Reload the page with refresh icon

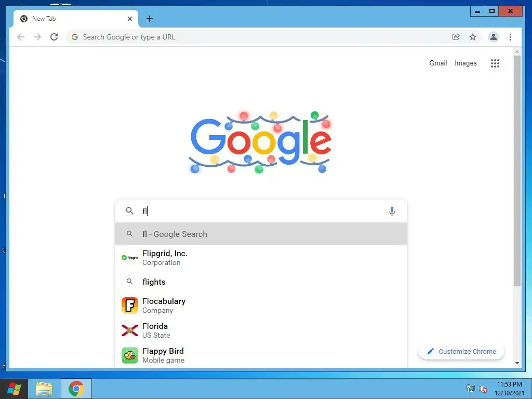pyautogui.click(x=54, y=37)
